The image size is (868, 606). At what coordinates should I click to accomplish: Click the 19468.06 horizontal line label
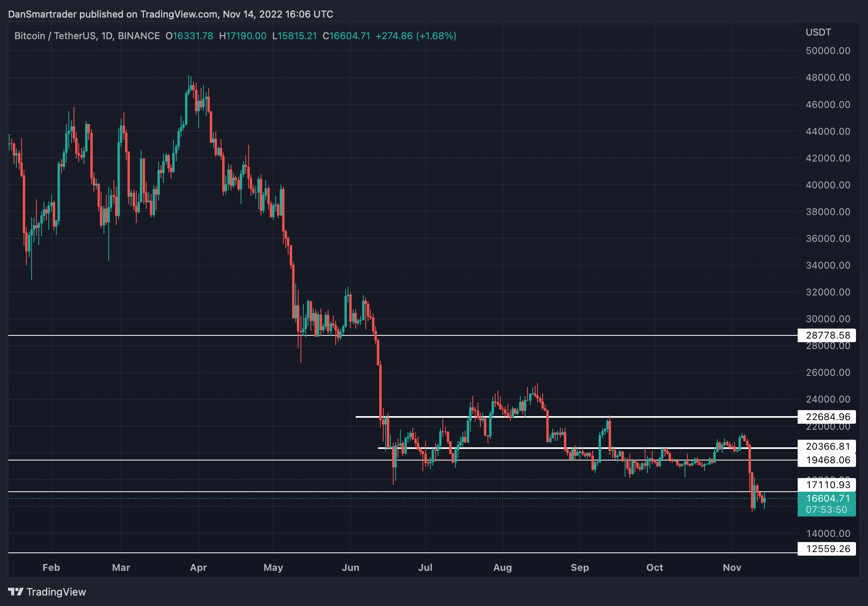point(827,460)
